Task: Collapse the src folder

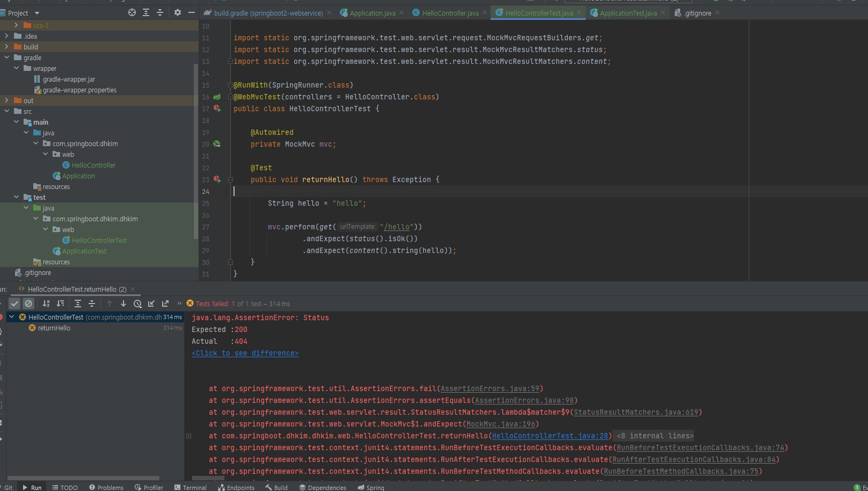Action: [x=6, y=111]
